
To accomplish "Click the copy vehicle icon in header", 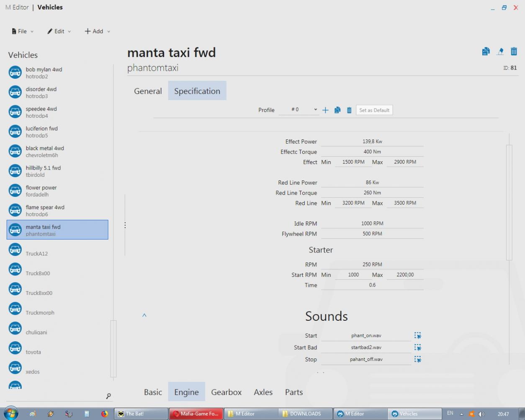I will click(486, 52).
